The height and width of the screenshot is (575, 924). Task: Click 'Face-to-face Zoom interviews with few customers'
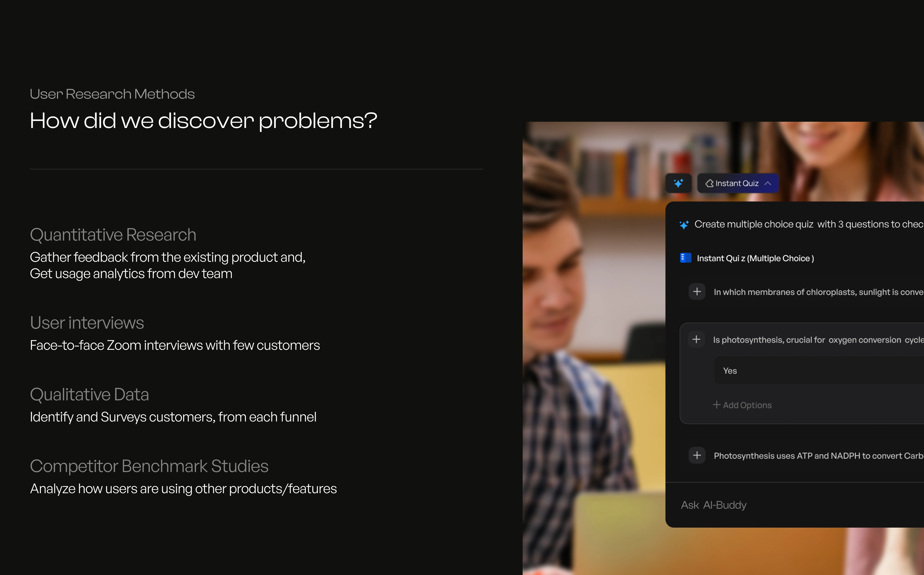(175, 345)
